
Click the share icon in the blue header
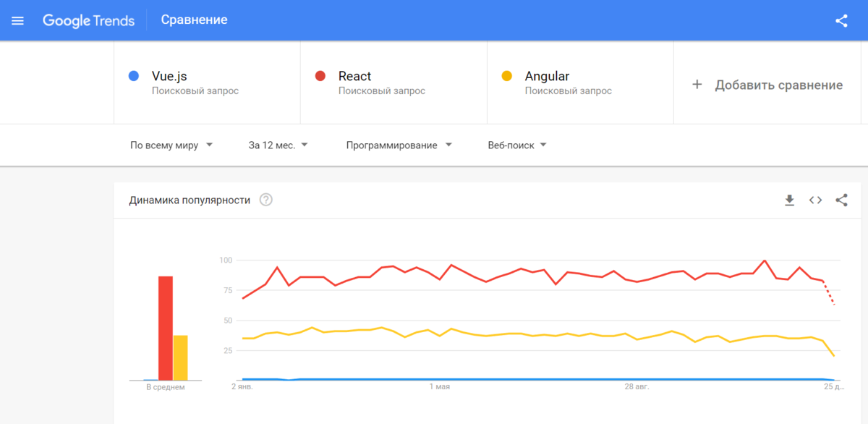coord(841,20)
